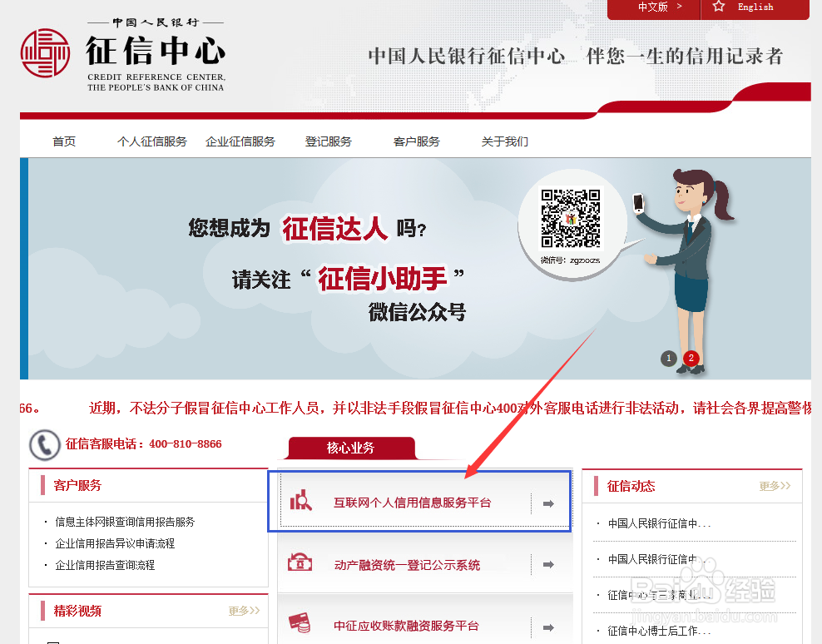Open 互联网个人信用信息服务平台 link
822x644 pixels.
click(413, 503)
